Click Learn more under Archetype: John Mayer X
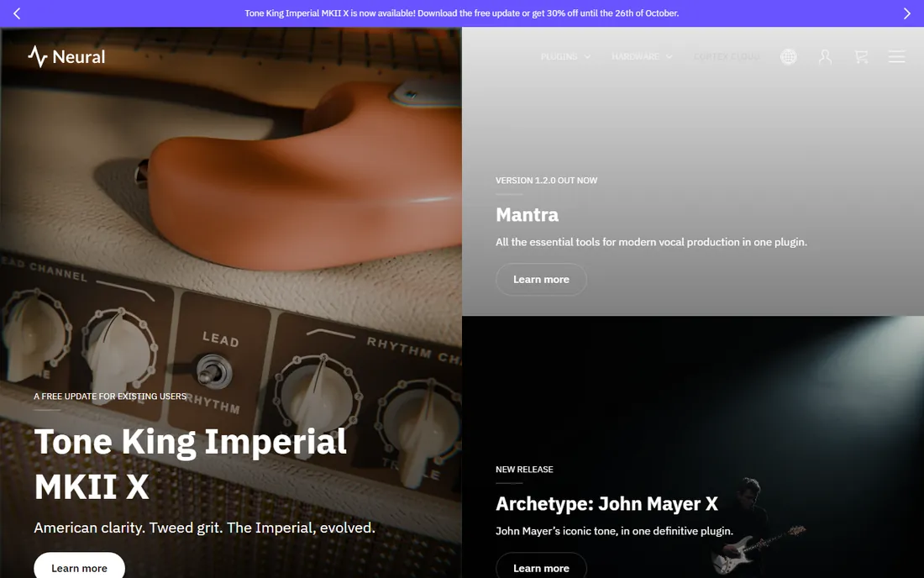The height and width of the screenshot is (578, 924). click(x=541, y=565)
